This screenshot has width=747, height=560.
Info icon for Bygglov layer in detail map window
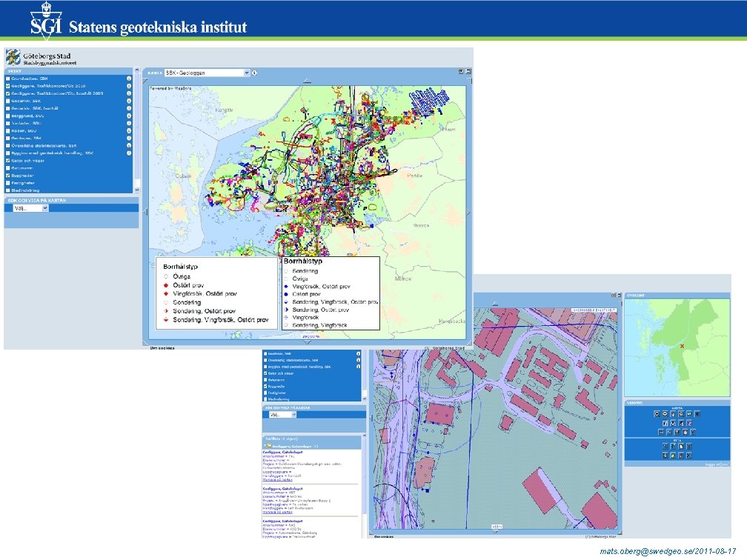click(358, 367)
